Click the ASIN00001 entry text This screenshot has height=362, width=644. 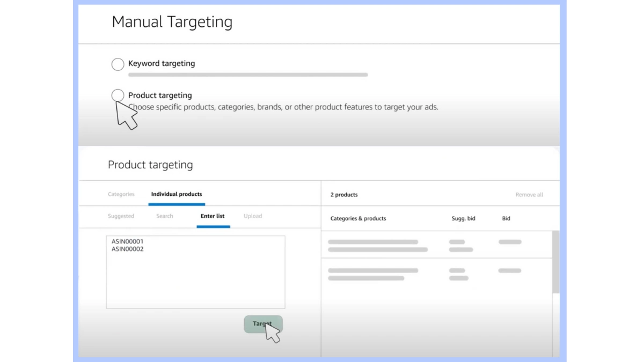pyautogui.click(x=127, y=241)
